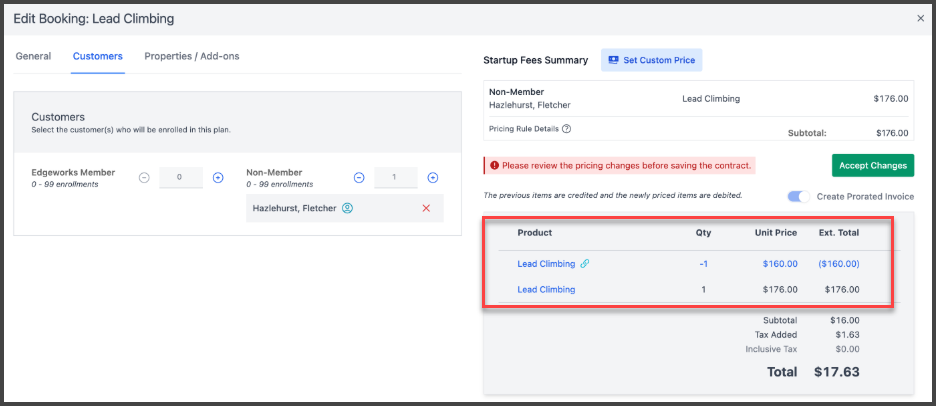Remove Hazlehurst, Fletcher with red X
This screenshot has width=936, height=406.
pos(426,208)
